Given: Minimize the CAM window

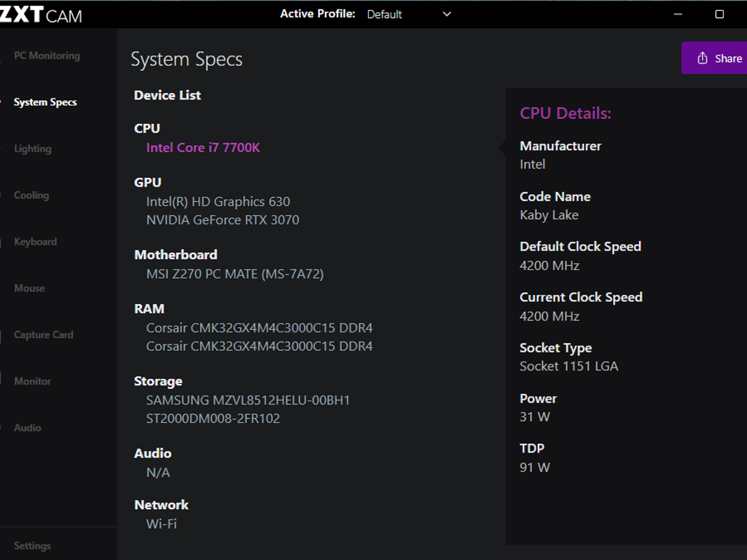Looking at the screenshot, I should pyautogui.click(x=678, y=14).
